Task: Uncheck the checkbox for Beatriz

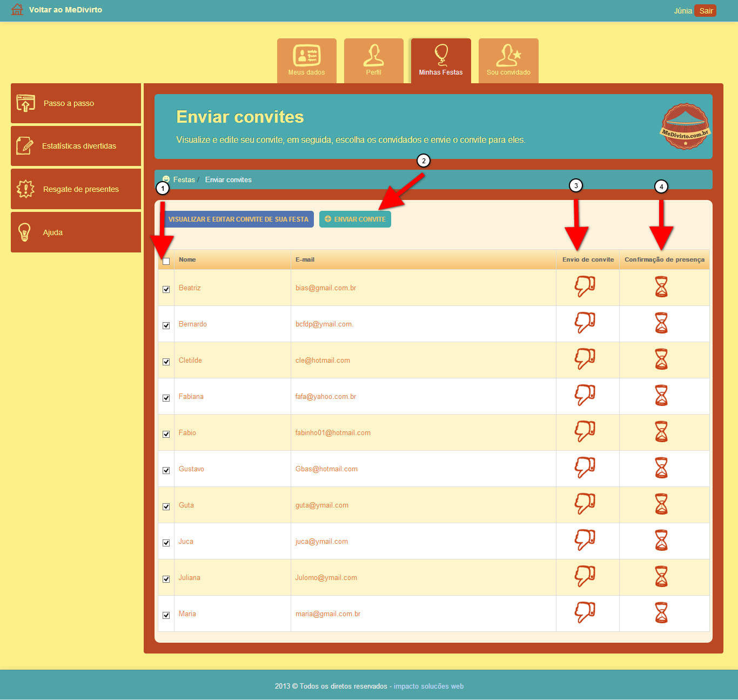Action: tap(166, 289)
